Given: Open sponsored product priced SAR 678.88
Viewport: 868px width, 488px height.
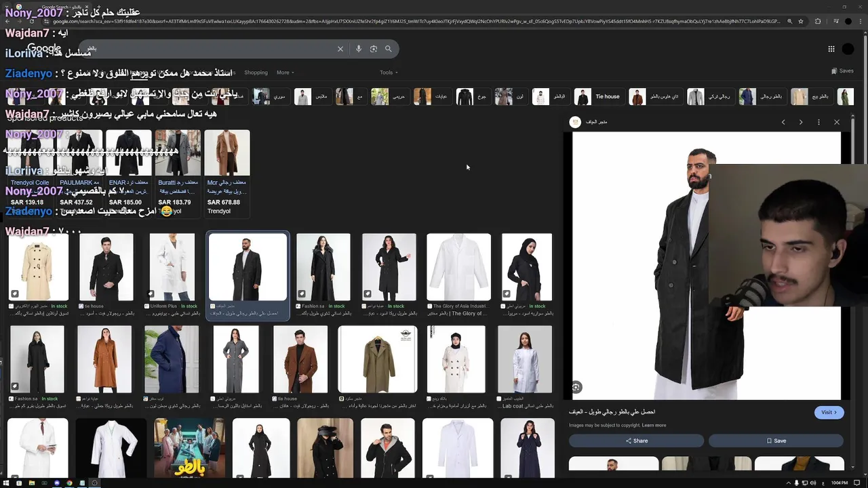Looking at the screenshot, I should point(226,173).
